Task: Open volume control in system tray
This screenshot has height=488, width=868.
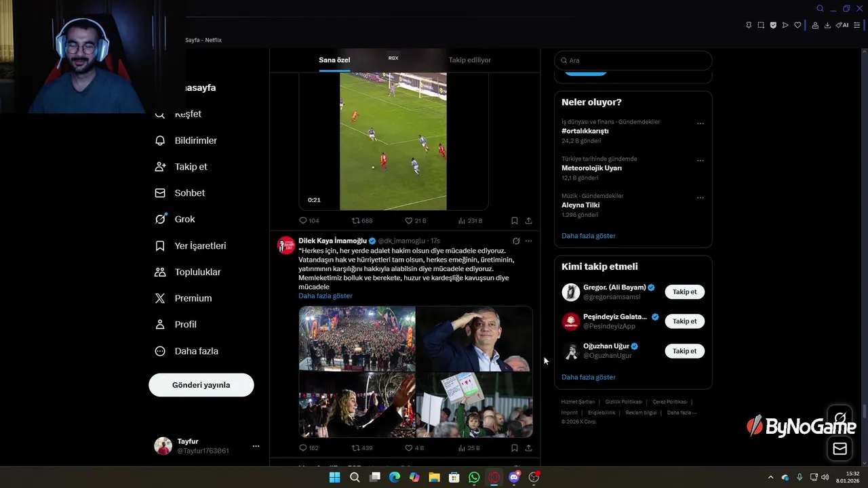Action: [x=825, y=477]
